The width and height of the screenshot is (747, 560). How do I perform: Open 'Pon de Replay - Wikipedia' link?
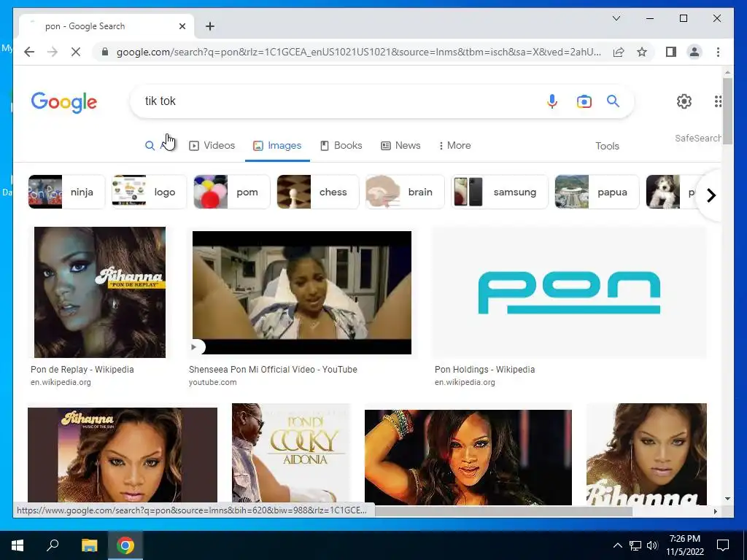click(82, 370)
